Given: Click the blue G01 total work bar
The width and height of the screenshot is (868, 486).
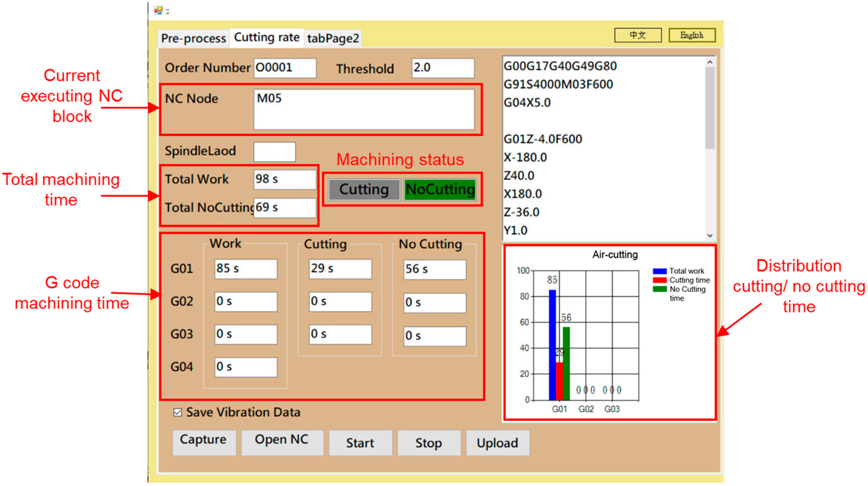Looking at the screenshot, I should (x=552, y=345).
